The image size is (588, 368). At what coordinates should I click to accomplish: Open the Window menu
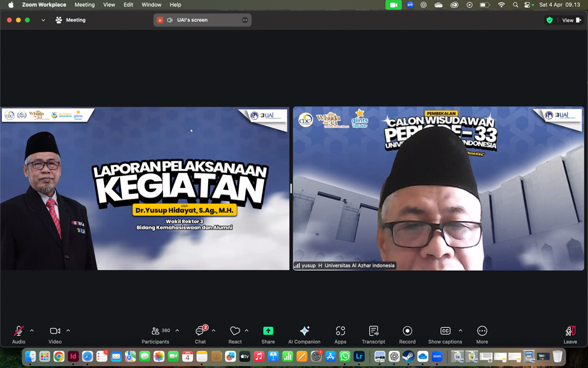coord(151,5)
